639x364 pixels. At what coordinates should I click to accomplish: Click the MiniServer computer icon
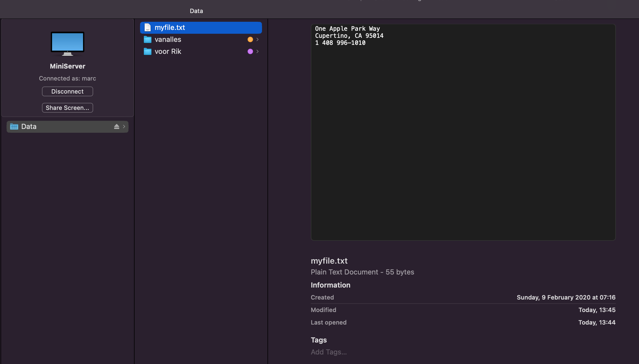coord(67,44)
